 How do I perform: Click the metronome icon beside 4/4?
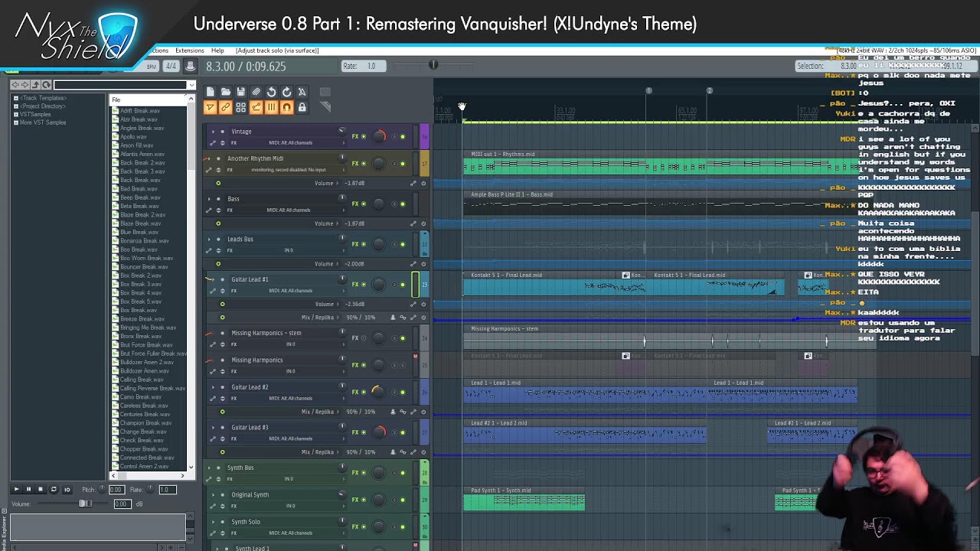click(x=190, y=67)
